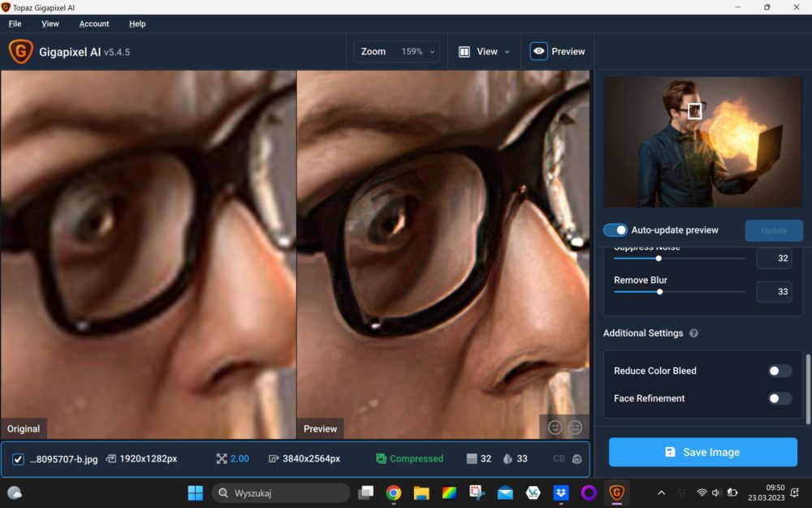Click the Gigapixel AI shield logo
This screenshot has width=812, height=508.
coord(21,51)
